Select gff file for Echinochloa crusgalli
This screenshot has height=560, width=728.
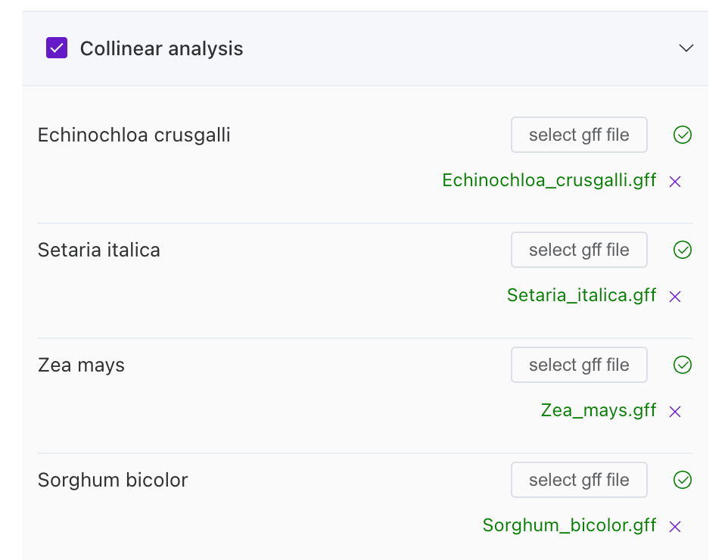[579, 135]
